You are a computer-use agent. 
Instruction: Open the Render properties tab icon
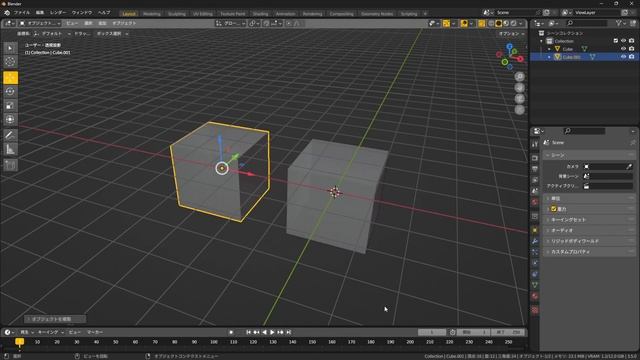[x=535, y=158]
